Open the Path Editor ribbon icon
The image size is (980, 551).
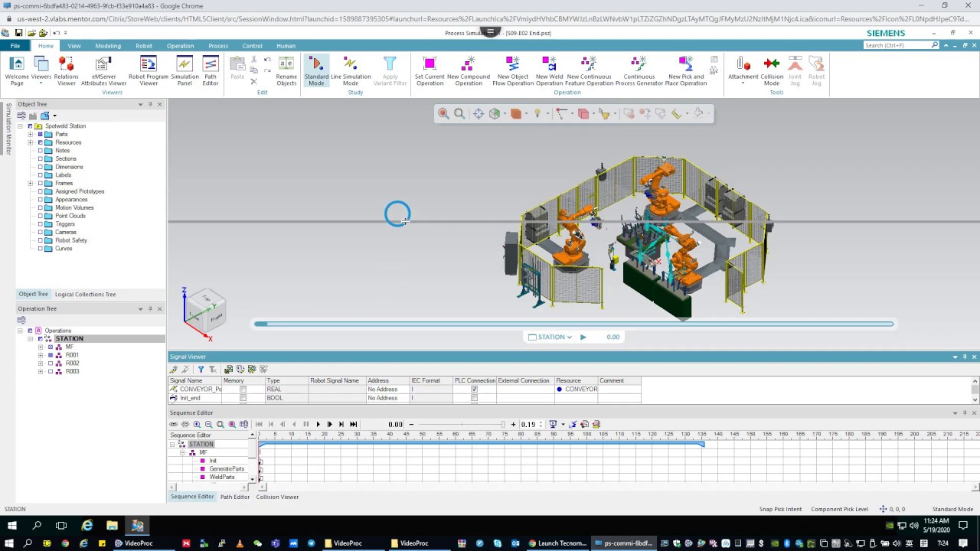point(210,71)
